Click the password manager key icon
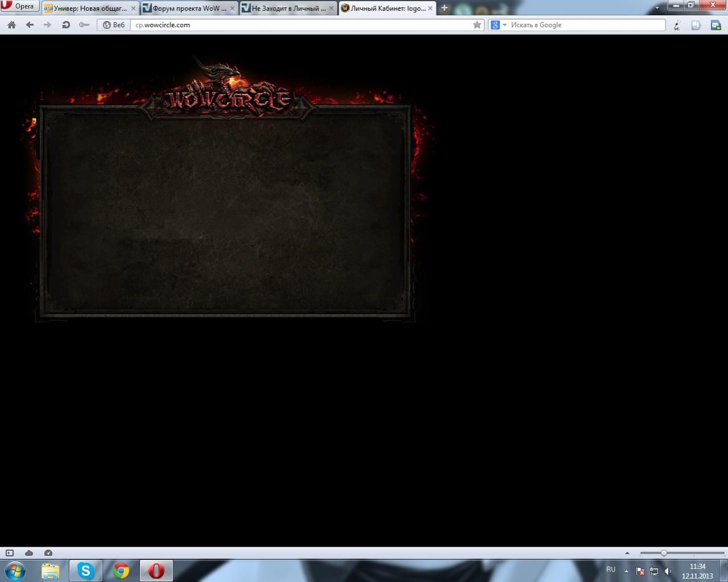This screenshot has height=582, width=728. (84, 25)
